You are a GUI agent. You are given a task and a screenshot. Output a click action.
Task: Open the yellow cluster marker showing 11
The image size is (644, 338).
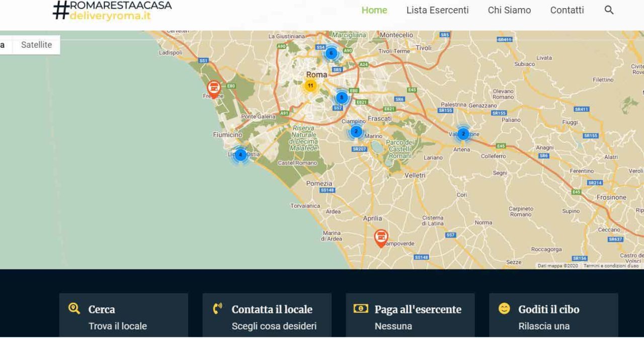pyautogui.click(x=310, y=86)
